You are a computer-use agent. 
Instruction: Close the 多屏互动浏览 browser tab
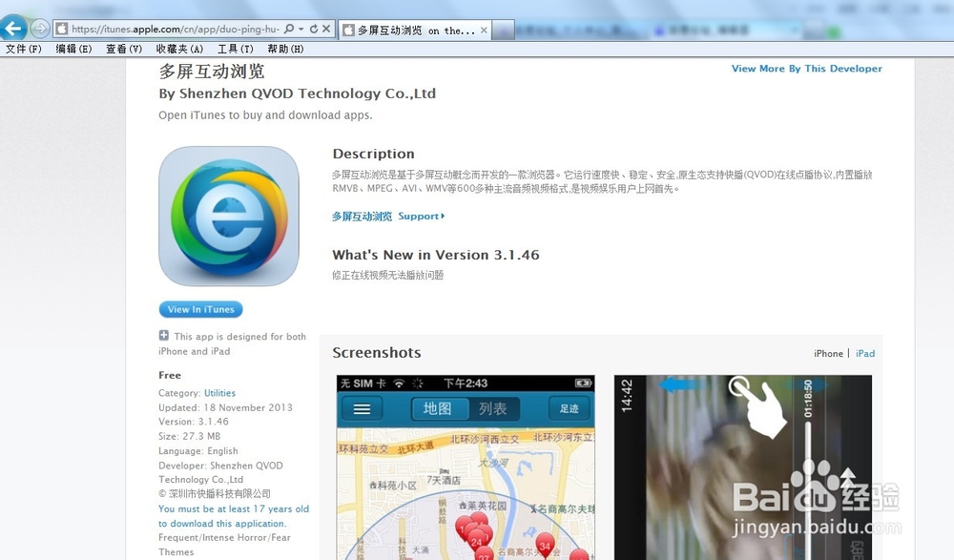pos(484,30)
